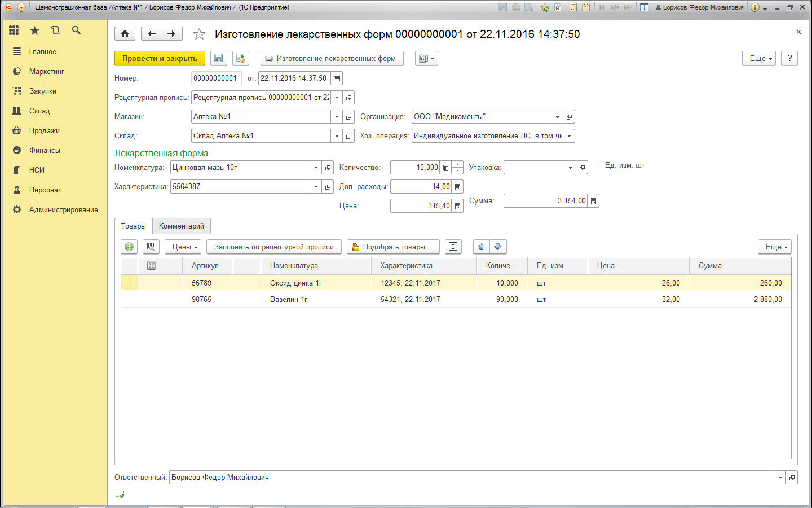Move row down with blue arrow

pos(497,247)
